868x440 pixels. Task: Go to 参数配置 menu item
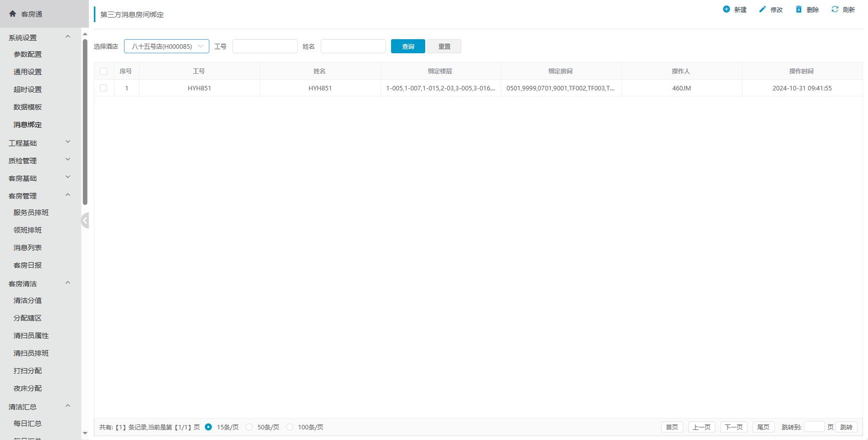click(x=28, y=54)
